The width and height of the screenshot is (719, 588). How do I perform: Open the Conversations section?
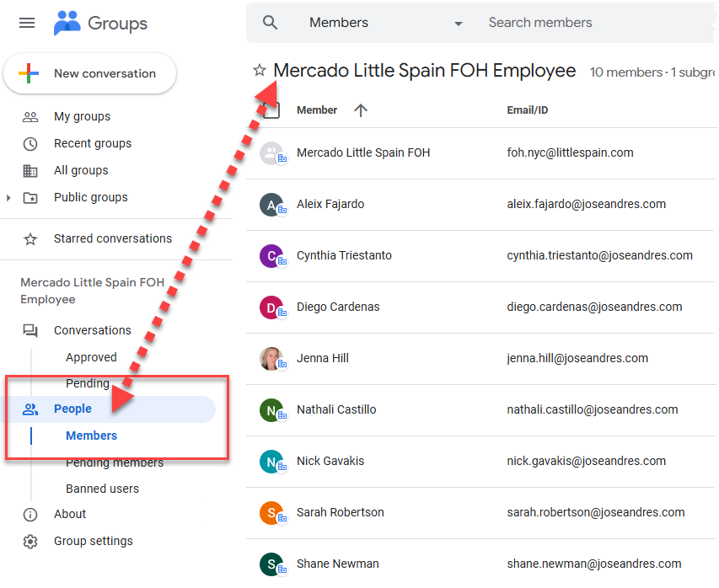point(93,330)
